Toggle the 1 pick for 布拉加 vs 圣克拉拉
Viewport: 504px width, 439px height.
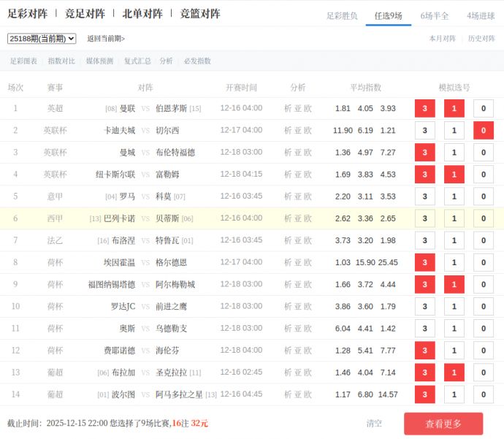coord(454,373)
